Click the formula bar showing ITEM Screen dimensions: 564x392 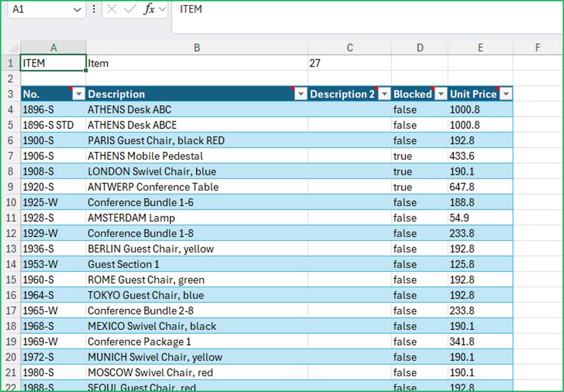click(368, 17)
